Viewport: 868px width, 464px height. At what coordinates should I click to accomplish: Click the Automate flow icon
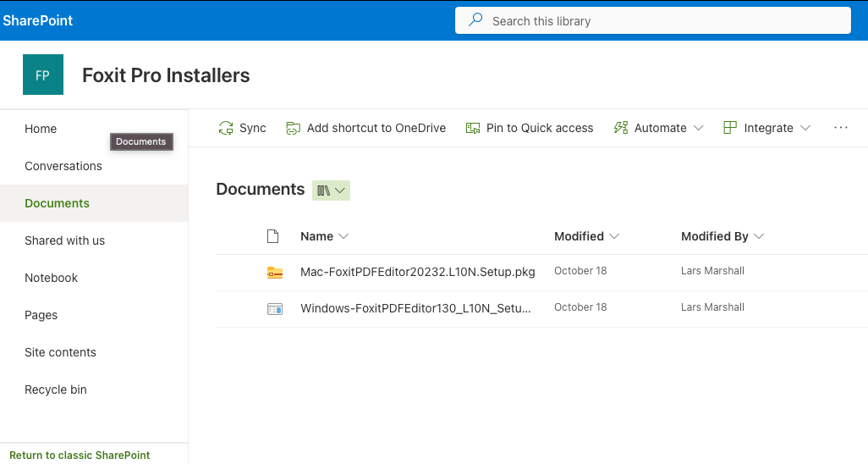pos(621,128)
